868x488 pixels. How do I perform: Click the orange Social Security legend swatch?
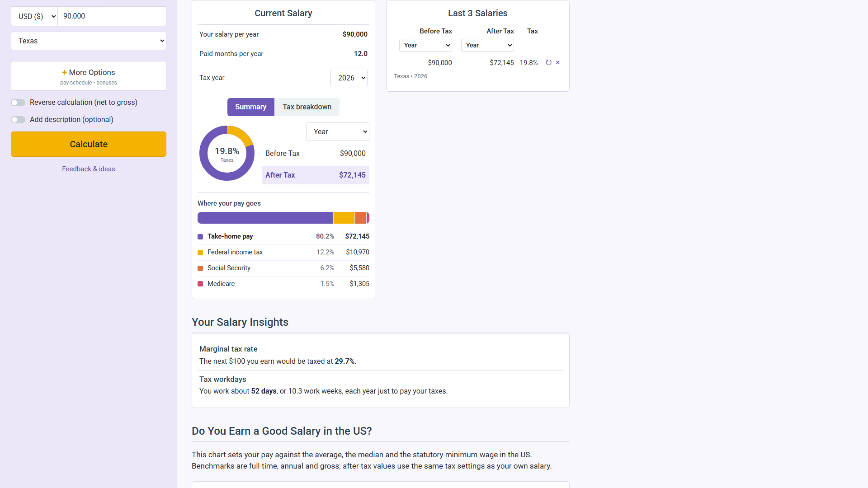point(200,268)
